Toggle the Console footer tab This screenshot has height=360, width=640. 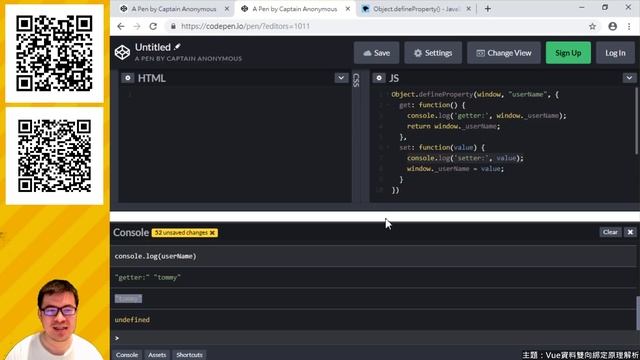point(127,355)
